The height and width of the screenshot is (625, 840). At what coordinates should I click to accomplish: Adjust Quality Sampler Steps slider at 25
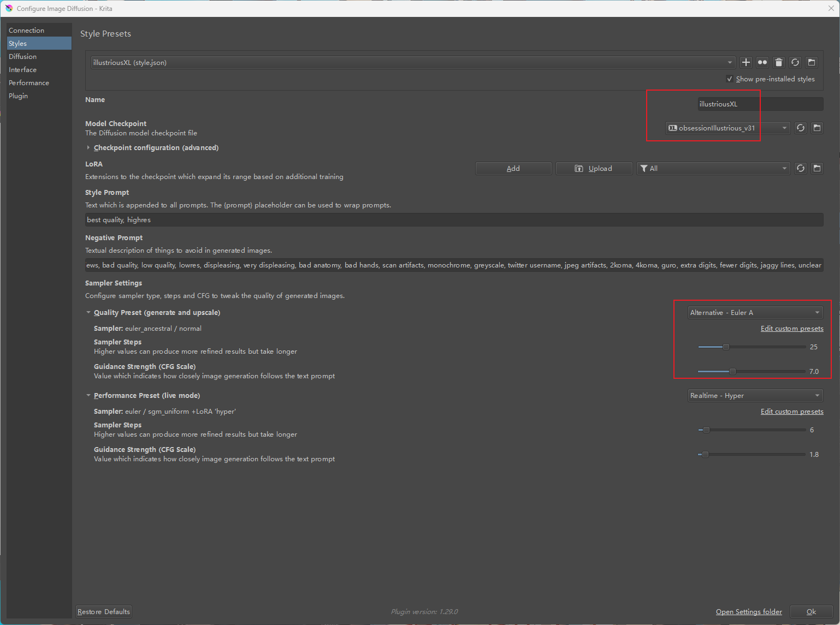pyautogui.click(x=752, y=347)
